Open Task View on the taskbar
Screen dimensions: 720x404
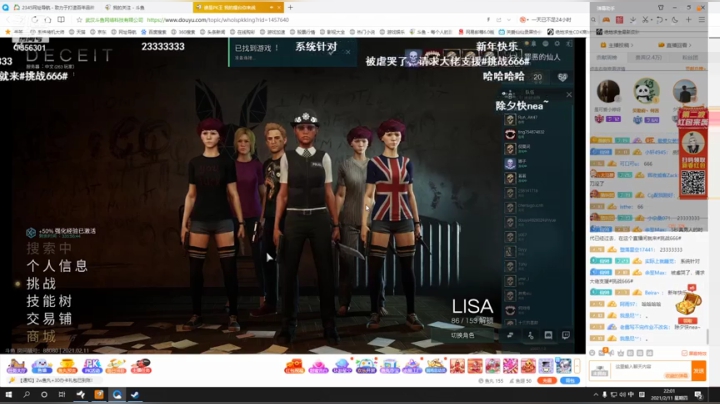tap(62, 394)
